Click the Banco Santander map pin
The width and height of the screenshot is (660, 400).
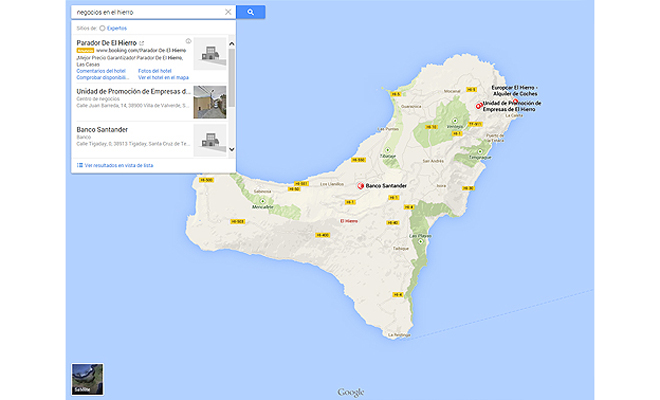(x=361, y=185)
